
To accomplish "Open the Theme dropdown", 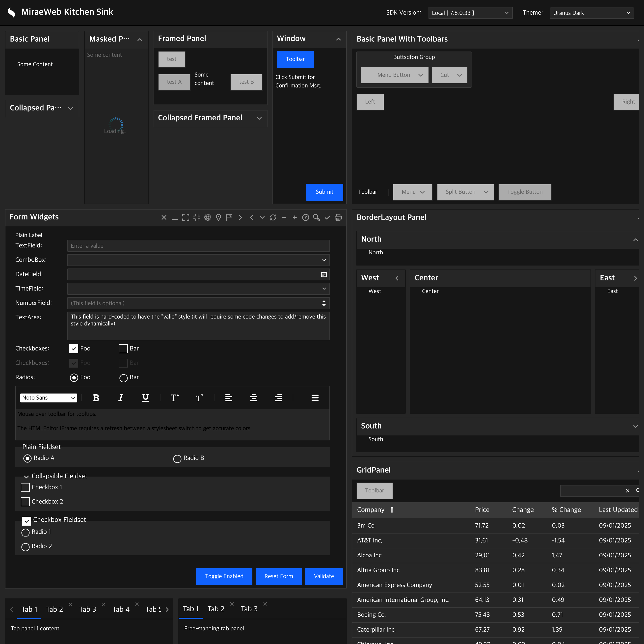I will pyautogui.click(x=592, y=13).
